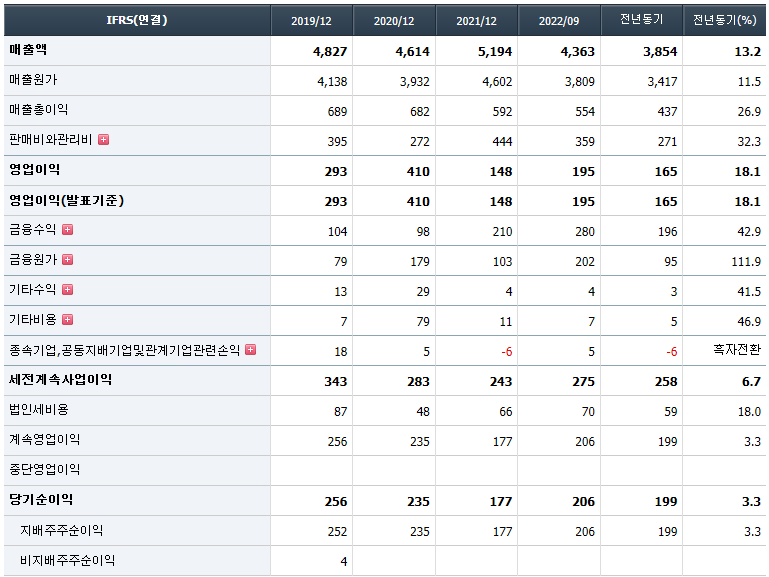Select the 중단영업이익 row label
The width and height of the screenshot is (769, 577).
click(44, 470)
